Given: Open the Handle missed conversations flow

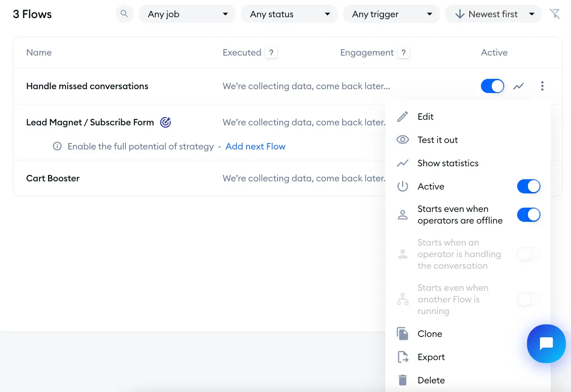Looking at the screenshot, I should pos(87,86).
